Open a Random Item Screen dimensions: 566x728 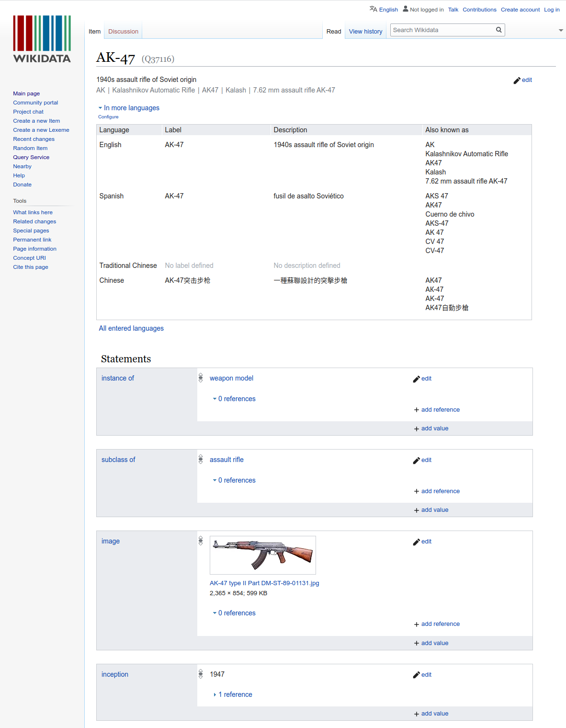(x=30, y=148)
